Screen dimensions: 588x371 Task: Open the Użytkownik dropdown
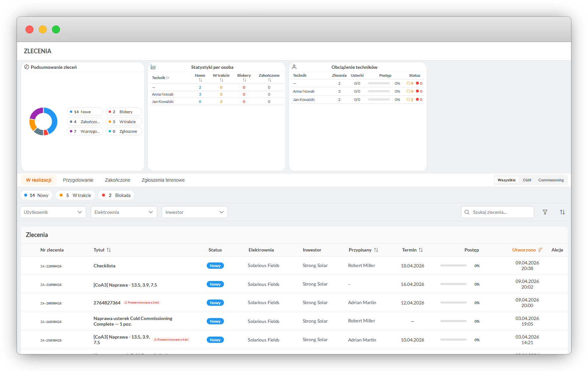tap(53, 212)
